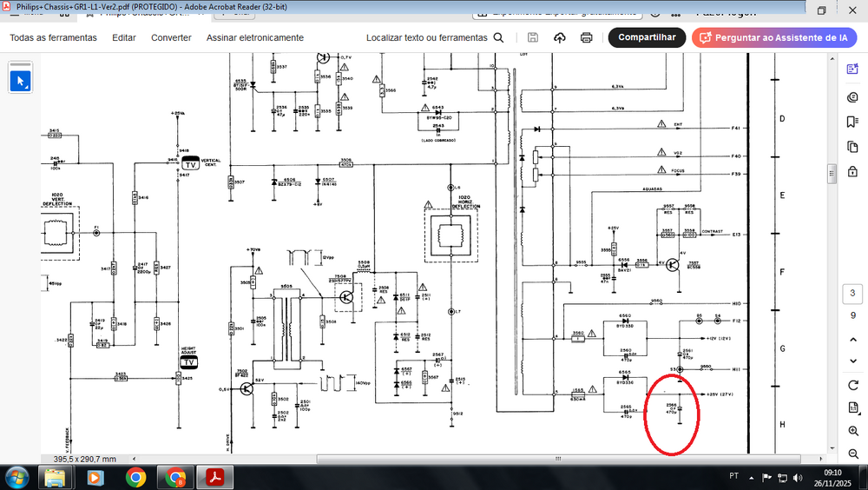Zoom out of the schematic
This screenshot has height=490, width=868.
853,454
